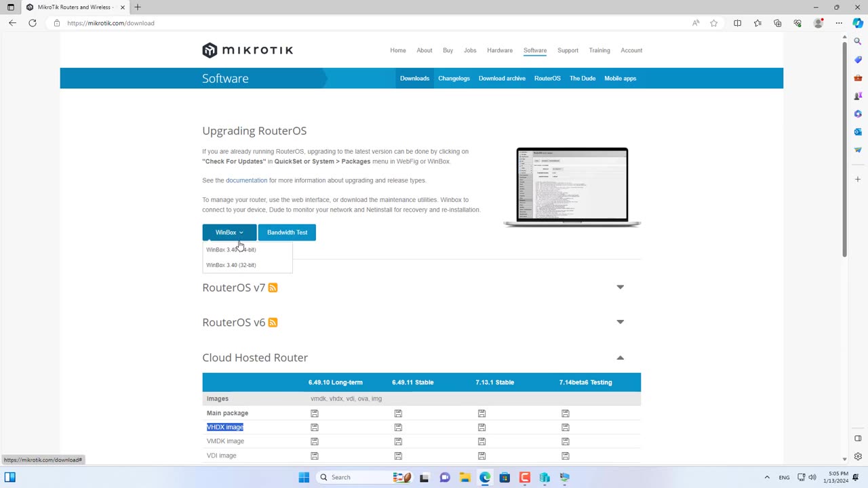
Task: Expand the RouterOS v6 section
Action: coord(620,322)
